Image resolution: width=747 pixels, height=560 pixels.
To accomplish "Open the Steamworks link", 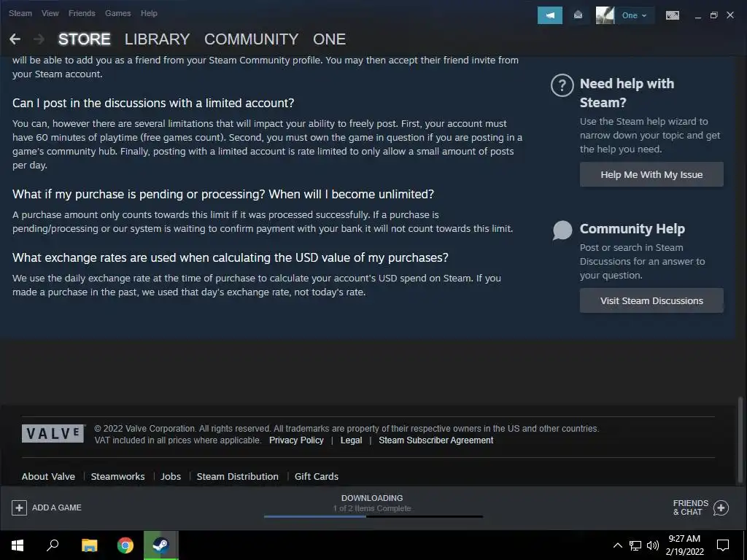I will 117,477.
